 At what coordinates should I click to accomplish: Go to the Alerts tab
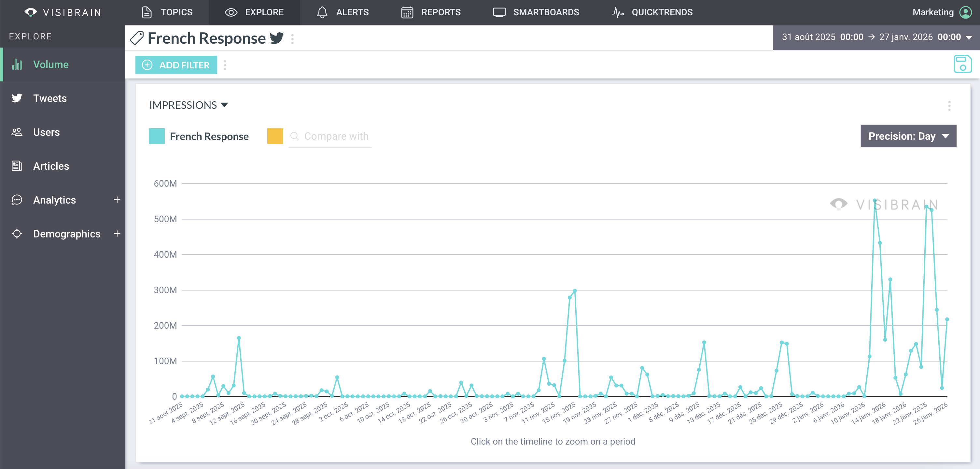(x=343, y=12)
